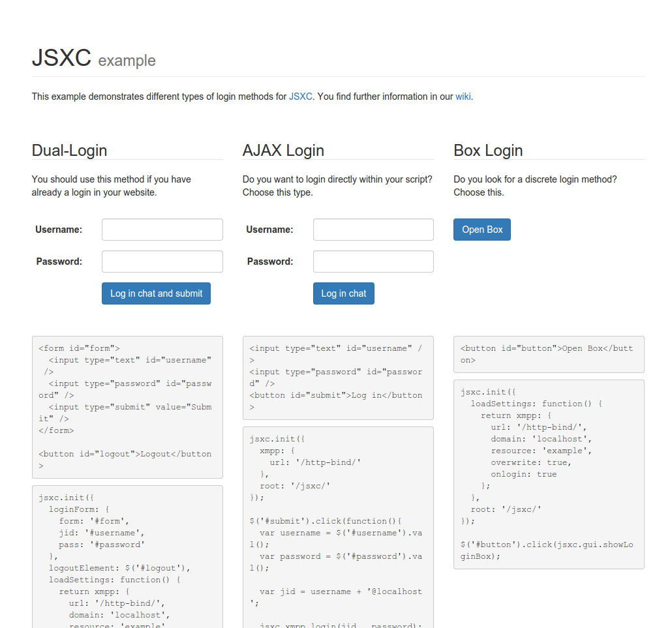The height and width of the screenshot is (628, 672).
Task: Click the Log in chat and submit button
Action: click(156, 293)
